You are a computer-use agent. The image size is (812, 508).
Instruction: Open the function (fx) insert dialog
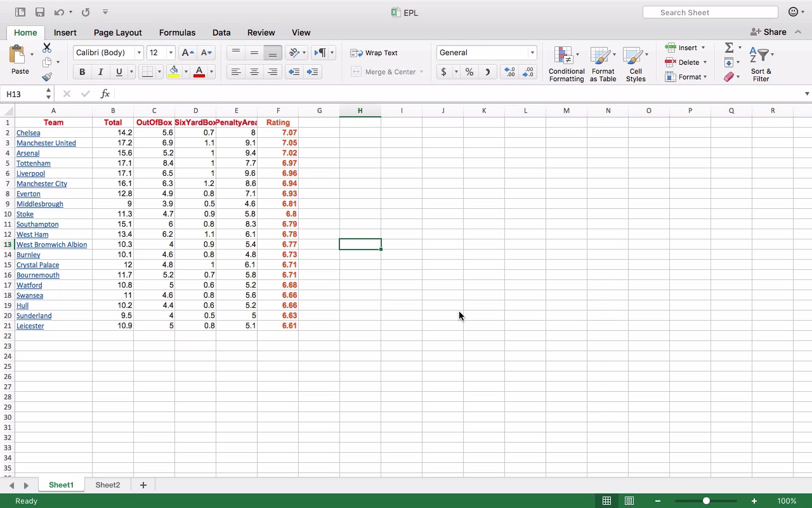point(105,94)
